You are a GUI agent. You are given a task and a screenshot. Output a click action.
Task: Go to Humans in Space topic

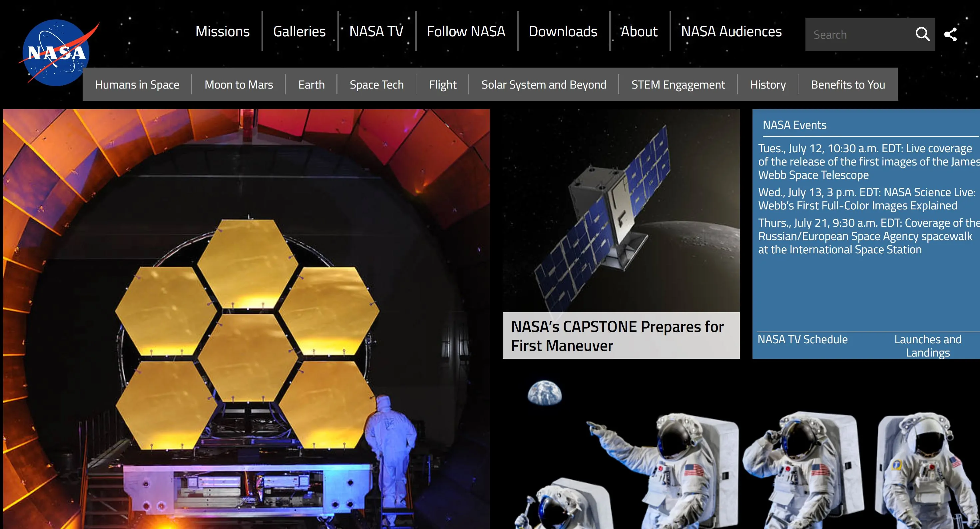(137, 85)
